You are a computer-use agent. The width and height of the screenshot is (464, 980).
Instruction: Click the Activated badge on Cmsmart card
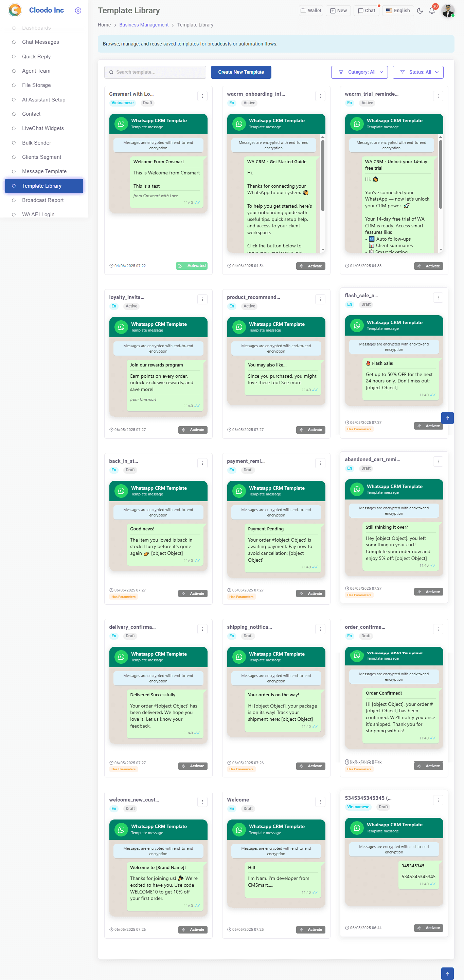tap(192, 266)
